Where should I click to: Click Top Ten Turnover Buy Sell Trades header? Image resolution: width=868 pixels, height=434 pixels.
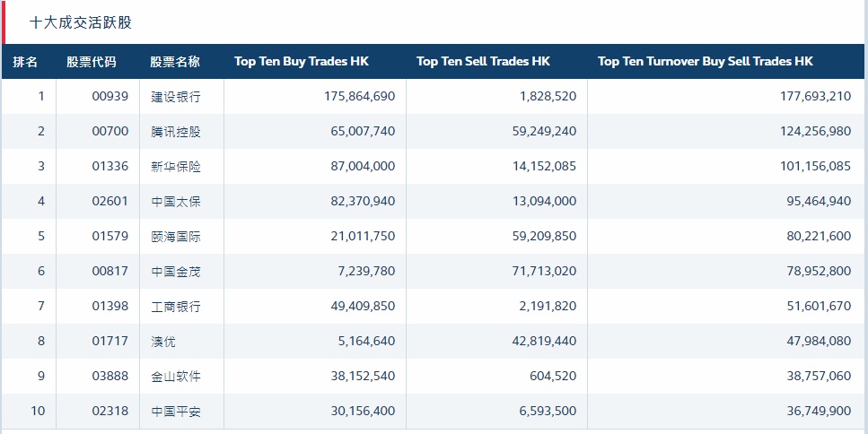point(706,62)
